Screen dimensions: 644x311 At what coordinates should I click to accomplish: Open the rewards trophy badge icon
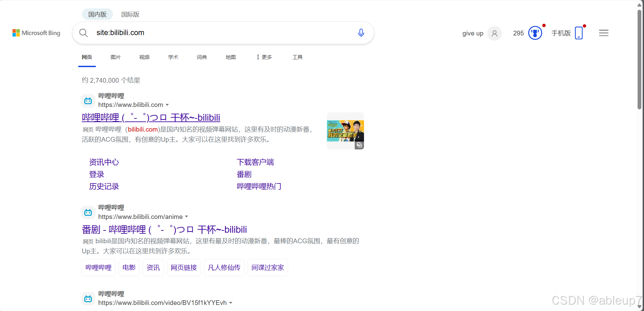[535, 33]
